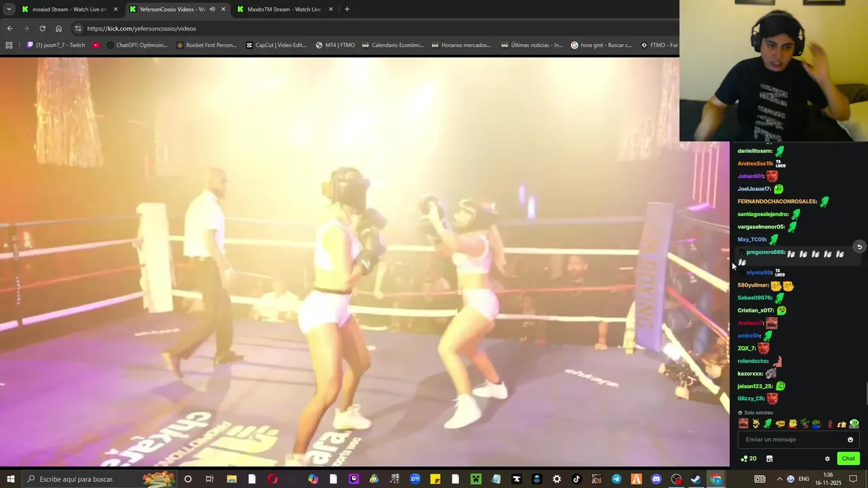The image size is (868, 488).
Task: Close the moaixd Stream tab
Action: click(116, 9)
